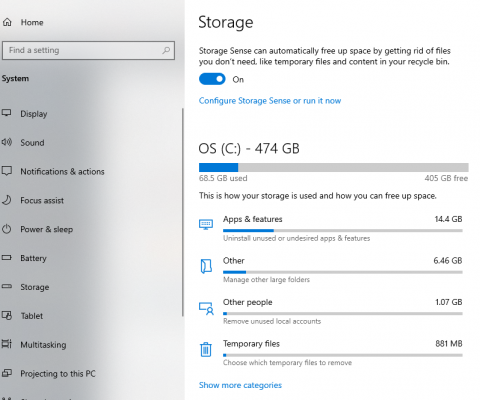
Task: Click the Other people usage bar
Action: click(x=343, y=313)
